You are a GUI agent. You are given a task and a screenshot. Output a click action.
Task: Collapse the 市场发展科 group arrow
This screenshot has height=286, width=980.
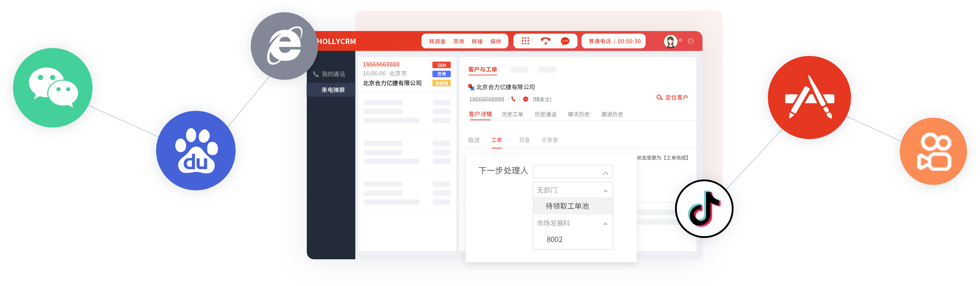click(x=605, y=224)
